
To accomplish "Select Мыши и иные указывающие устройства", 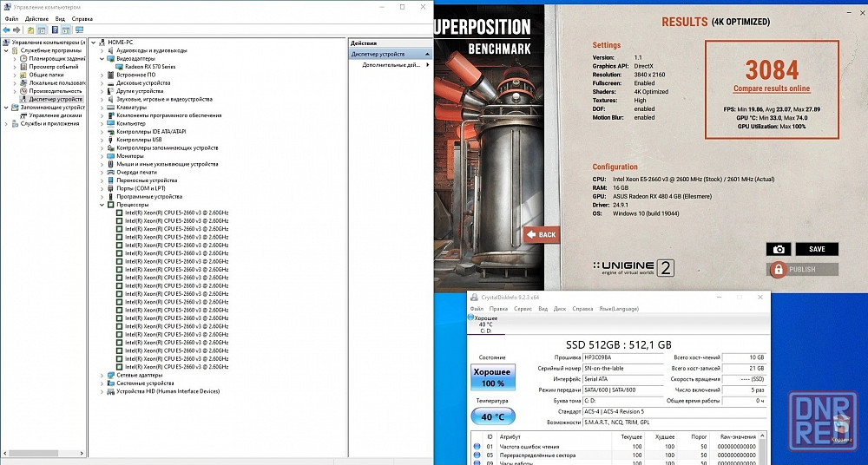I will pos(168,164).
